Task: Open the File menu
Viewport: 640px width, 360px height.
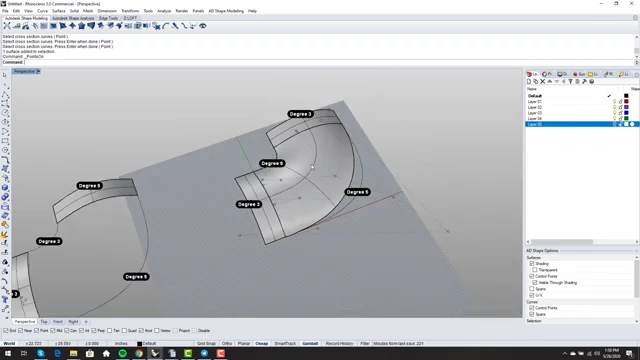Action: [5, 11]
